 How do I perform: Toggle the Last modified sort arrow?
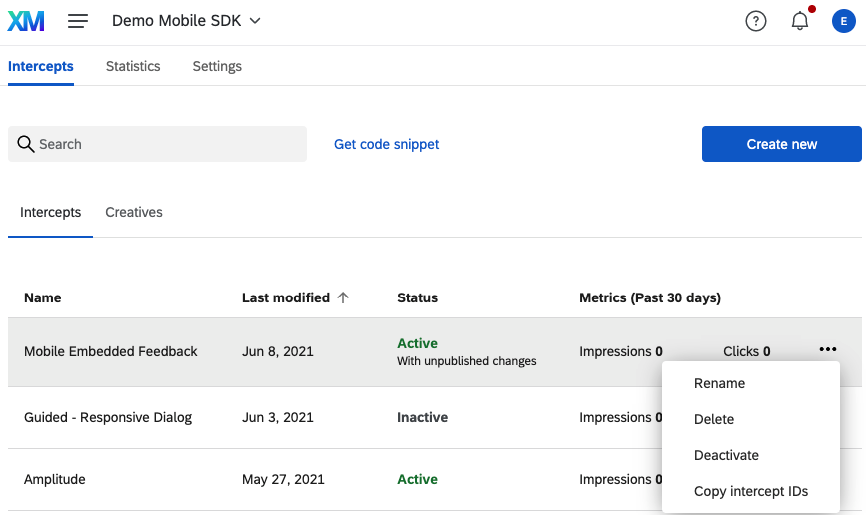click(343, 298)
